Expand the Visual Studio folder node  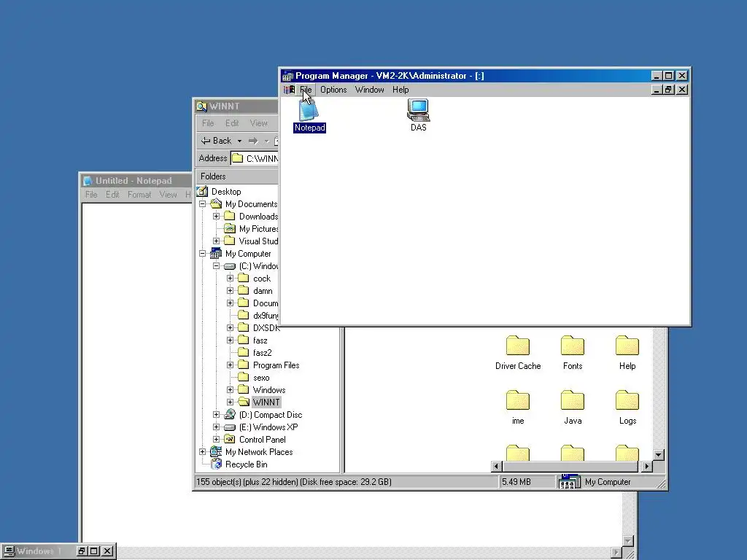216,241
